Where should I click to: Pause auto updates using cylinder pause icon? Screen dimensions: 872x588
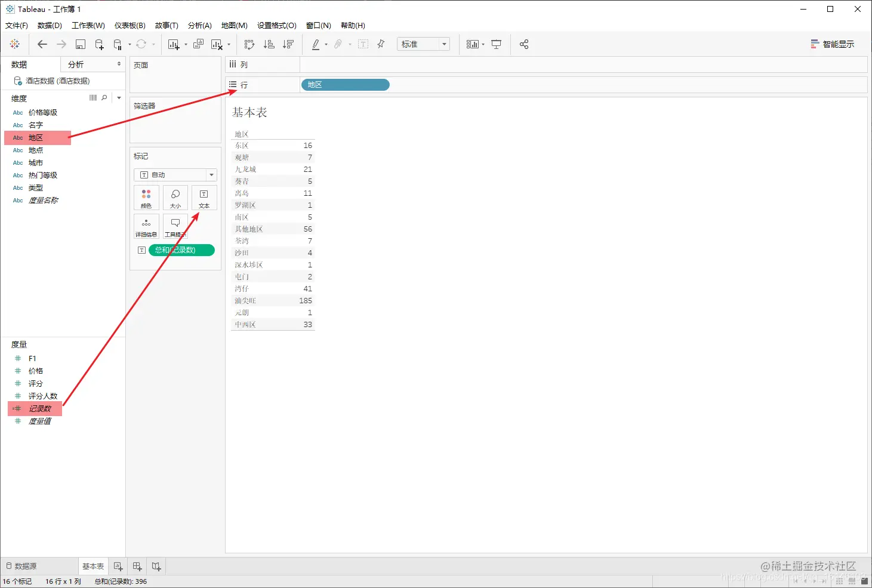point(118,44)
